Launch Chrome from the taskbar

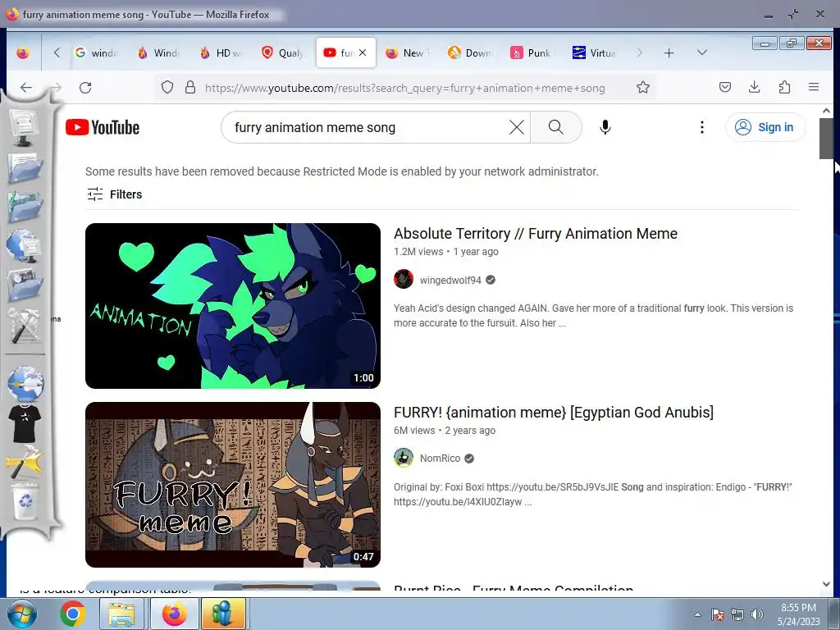73,614
